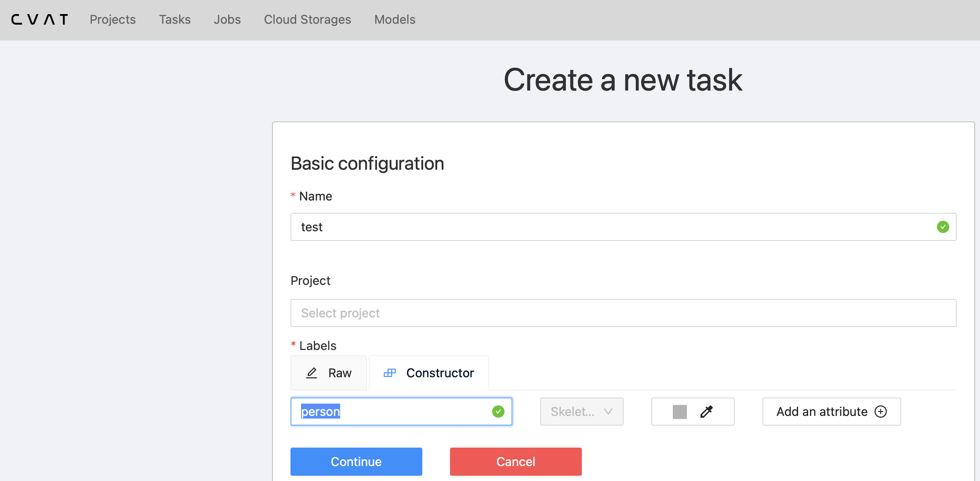This screenshot has width=980, height=481.
Task: Open the Select project dropdown
Action: click(623, 313)
